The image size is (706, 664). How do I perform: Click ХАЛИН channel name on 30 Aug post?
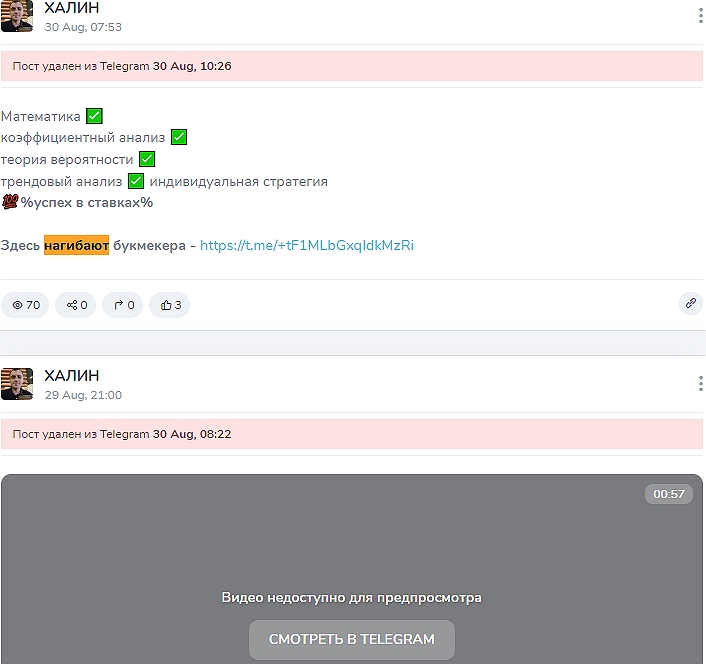click(x=72, y=8)
